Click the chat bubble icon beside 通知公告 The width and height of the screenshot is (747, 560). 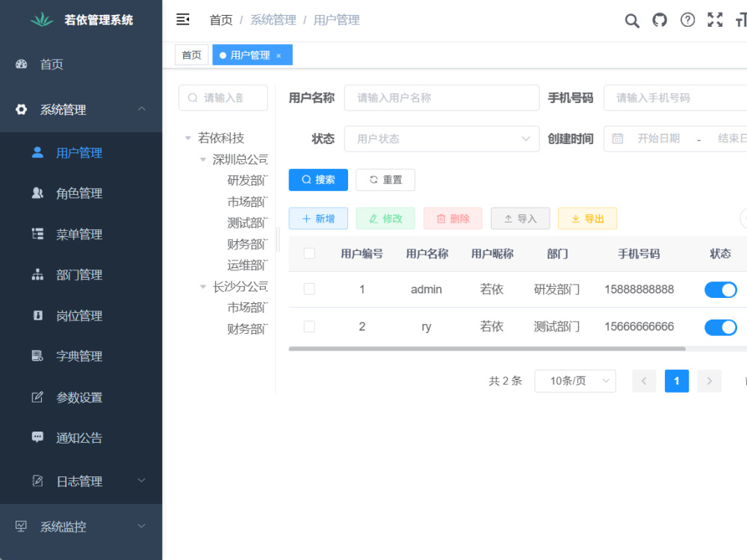click(37, 437)
